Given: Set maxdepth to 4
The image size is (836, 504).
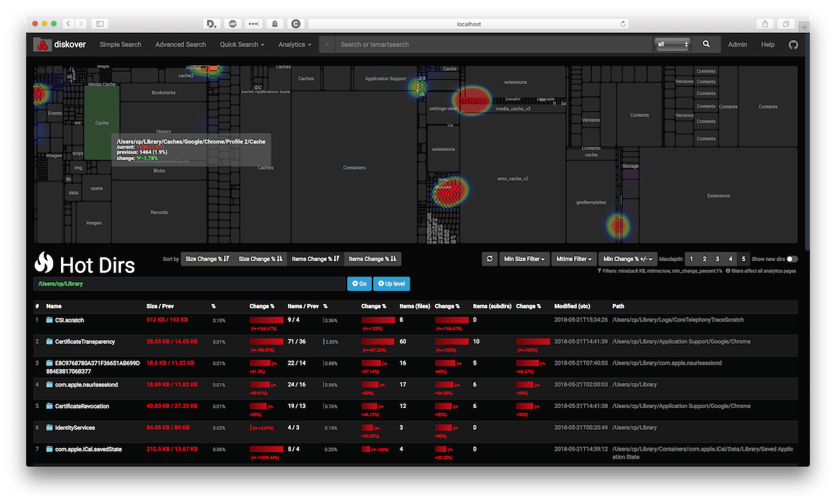Looking at the screenshot, I should pos(730,259).
